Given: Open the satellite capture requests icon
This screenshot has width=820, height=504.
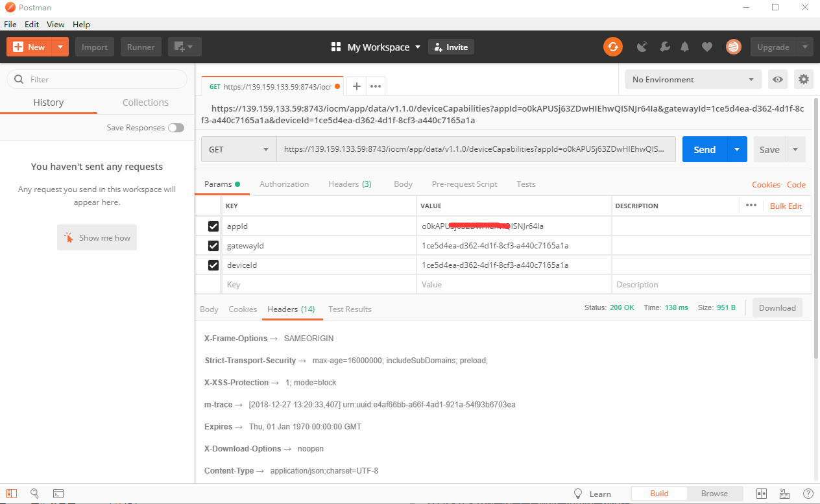Looking at the screenshot, I should 642,47.
